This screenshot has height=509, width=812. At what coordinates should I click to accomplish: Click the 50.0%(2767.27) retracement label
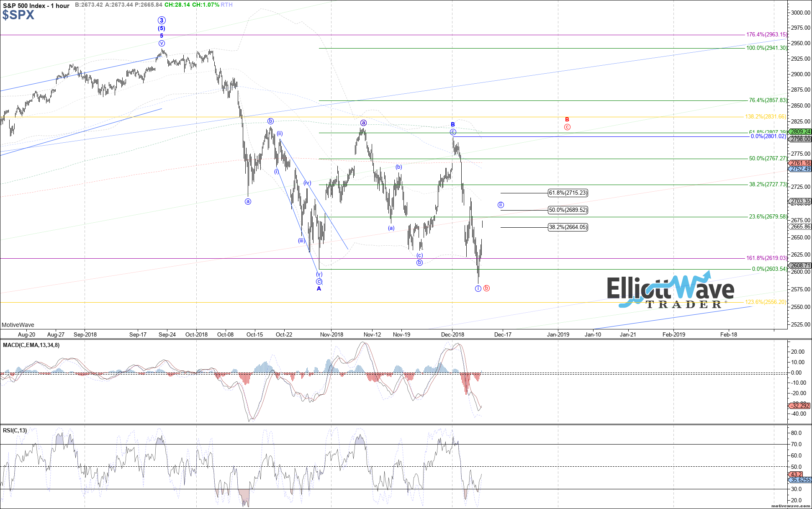click(768, 159)
